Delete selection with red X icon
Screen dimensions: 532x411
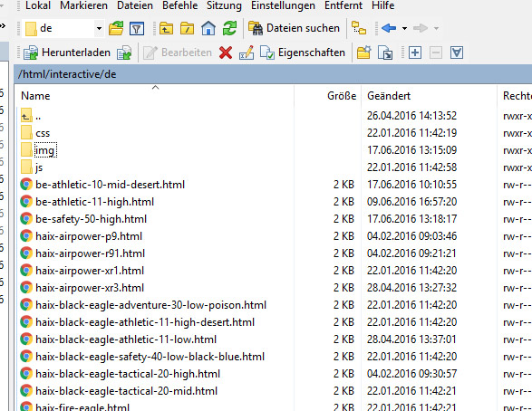[226, 53]
